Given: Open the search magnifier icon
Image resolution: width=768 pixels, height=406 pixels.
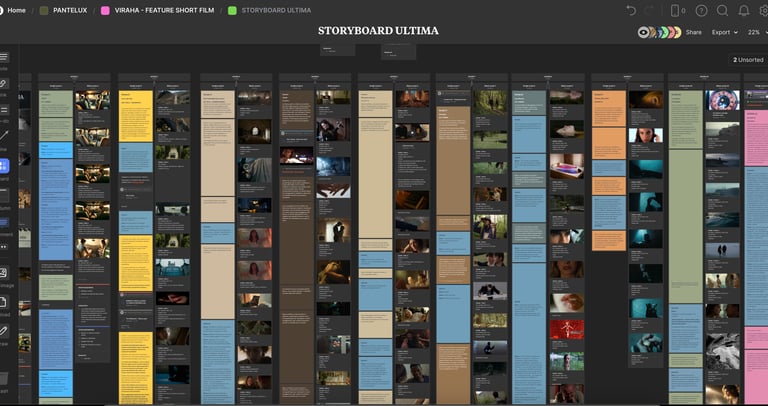Looking at the screenshot, I should [722, 10].
